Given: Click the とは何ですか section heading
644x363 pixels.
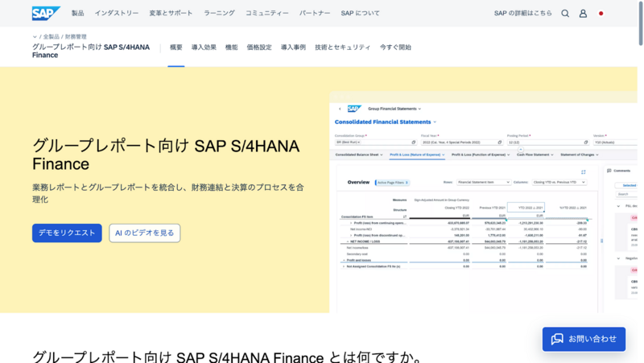Looking at the screenshot, I should tap(228, 357).
